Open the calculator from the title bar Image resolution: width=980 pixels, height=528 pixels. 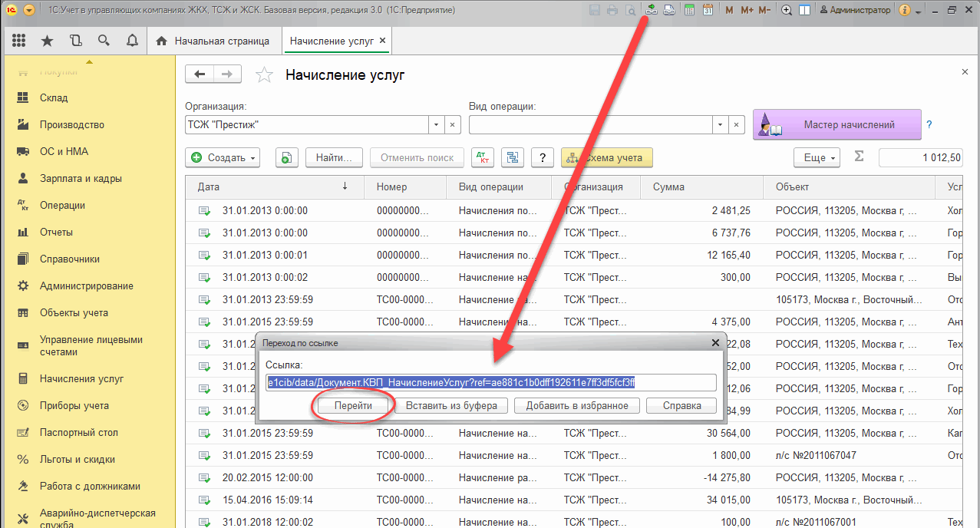coord(690,10)
